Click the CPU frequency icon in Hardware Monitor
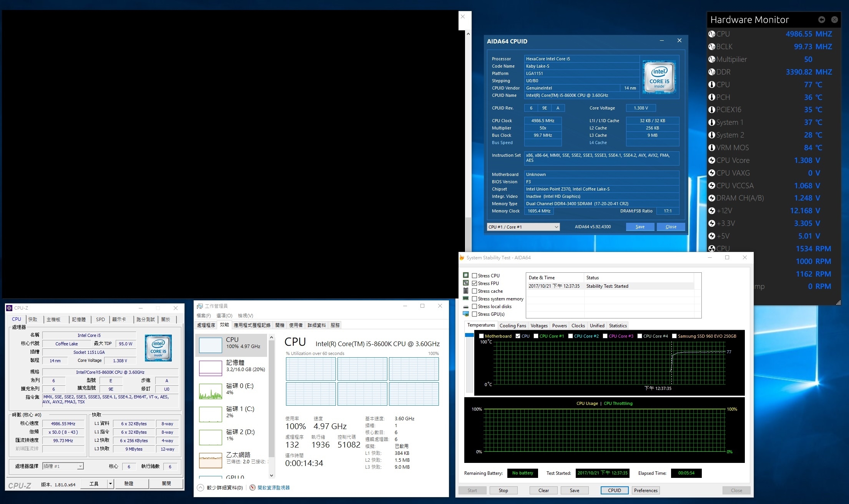 [712, 34]
